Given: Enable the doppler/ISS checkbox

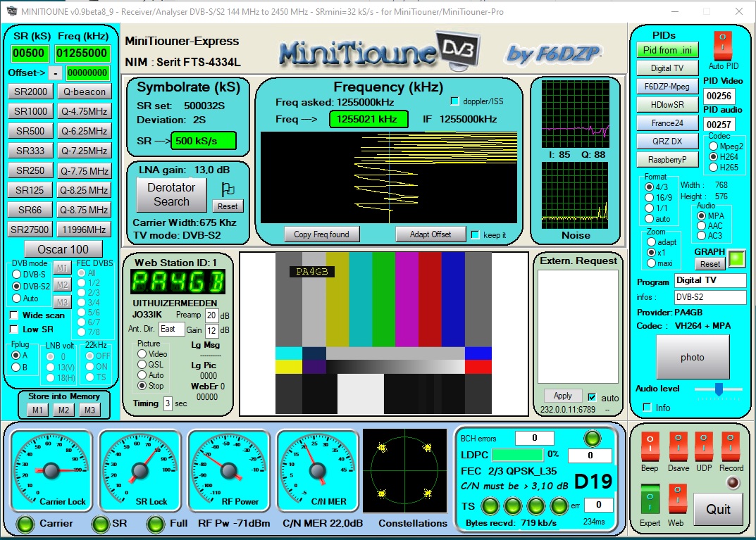Looking at the screenshot, I should (454, 101).
